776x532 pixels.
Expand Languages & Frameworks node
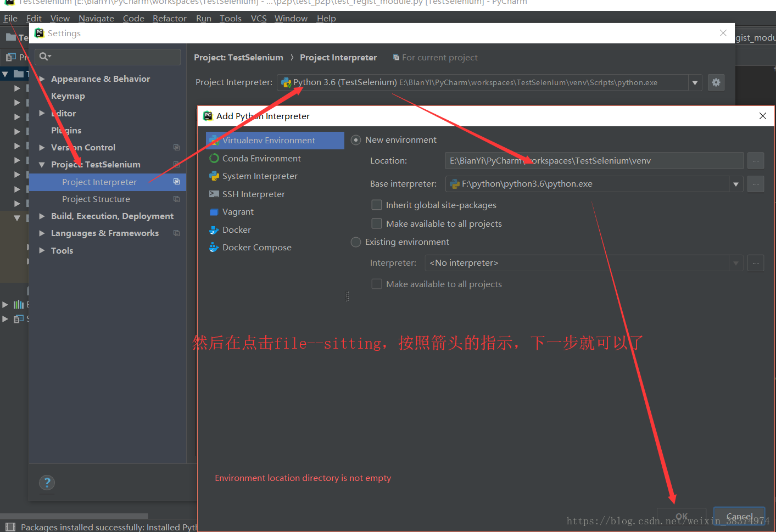[42, 233]
